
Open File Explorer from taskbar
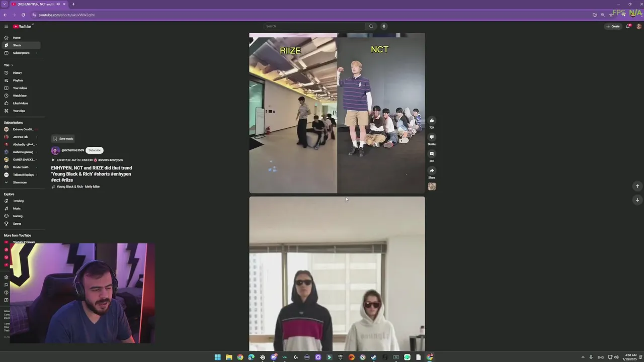(x=229, y=357)
